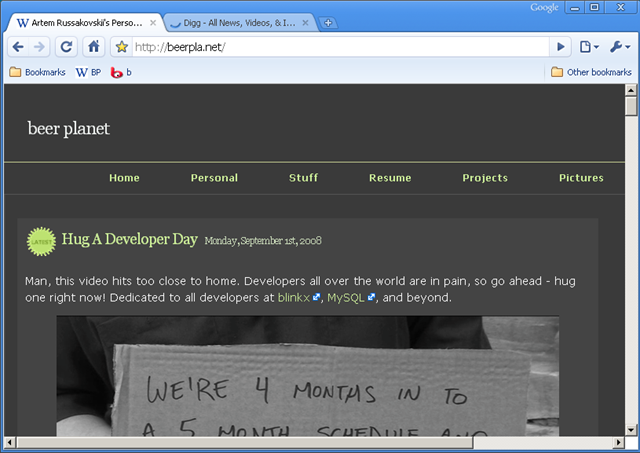Click the vertical scrollbar thumb
The image size is (640, 453).
(631, 106)
